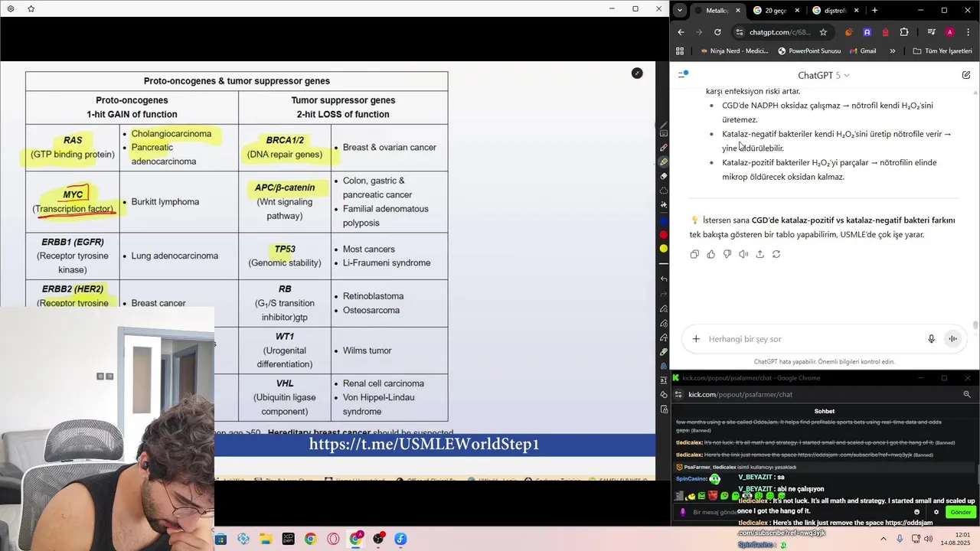Click the undo arrow in the annotation toolbar

(664, 279)
